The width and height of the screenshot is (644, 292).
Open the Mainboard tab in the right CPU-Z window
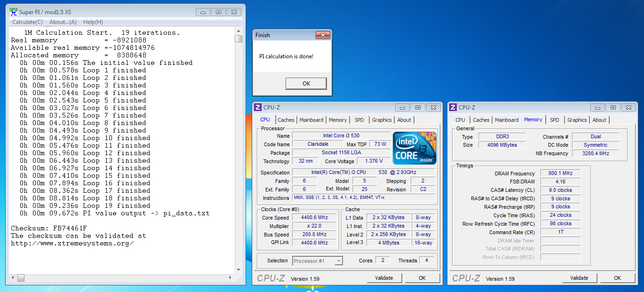coord(507,120)
